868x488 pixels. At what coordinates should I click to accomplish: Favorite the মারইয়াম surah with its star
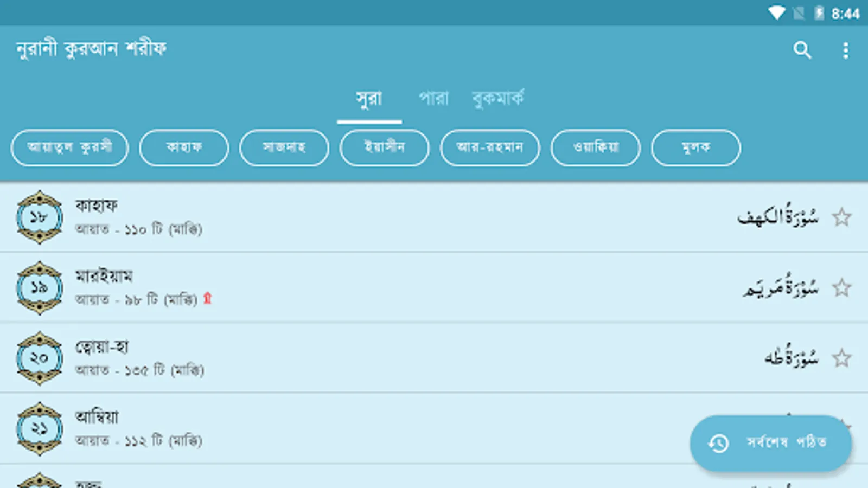pyautogui.click(x=841, y=288)
